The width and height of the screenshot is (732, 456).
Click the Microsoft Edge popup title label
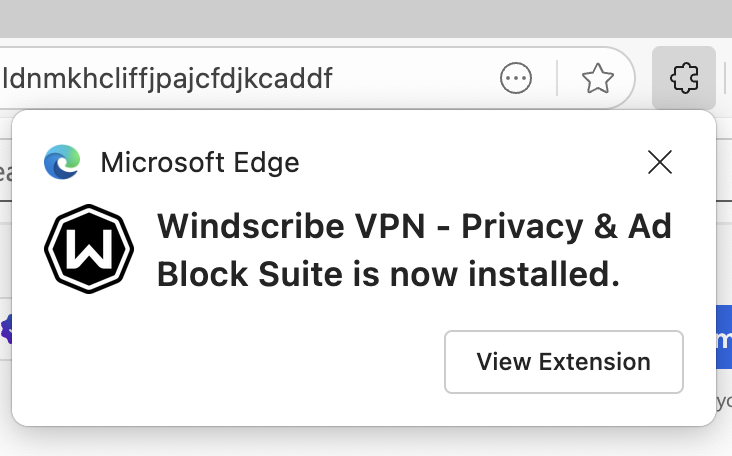[200, 162]
